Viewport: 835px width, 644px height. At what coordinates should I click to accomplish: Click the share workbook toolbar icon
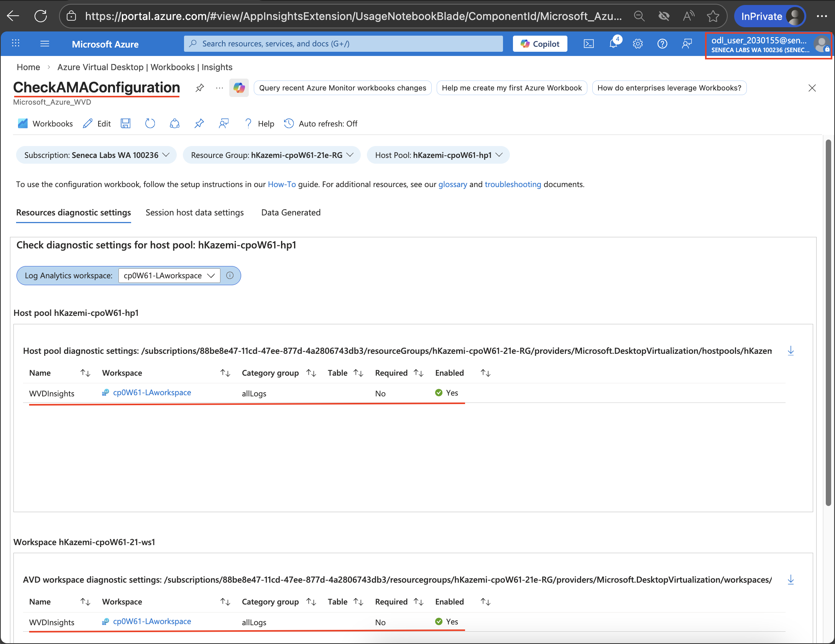pos(175,123)
